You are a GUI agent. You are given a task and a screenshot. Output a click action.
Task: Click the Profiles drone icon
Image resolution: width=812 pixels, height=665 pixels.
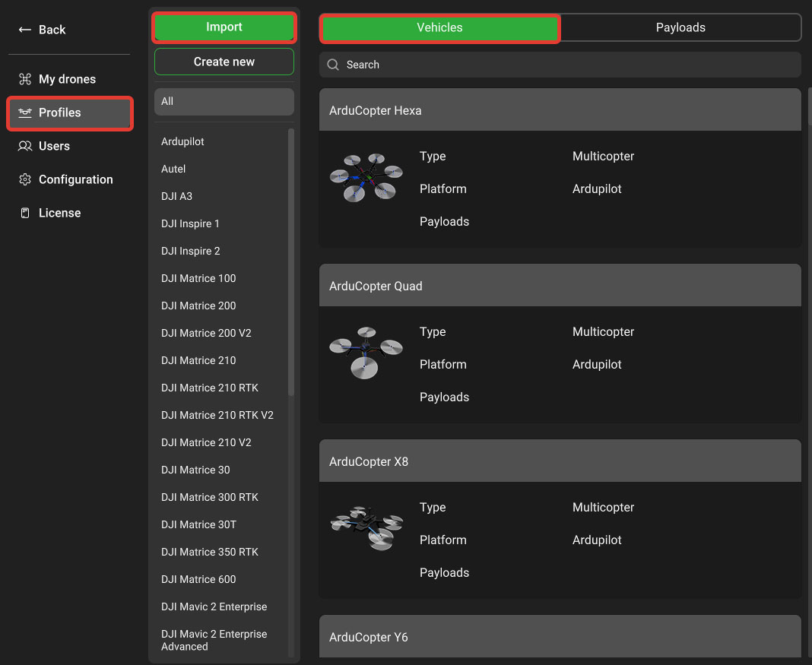(25, 112)
